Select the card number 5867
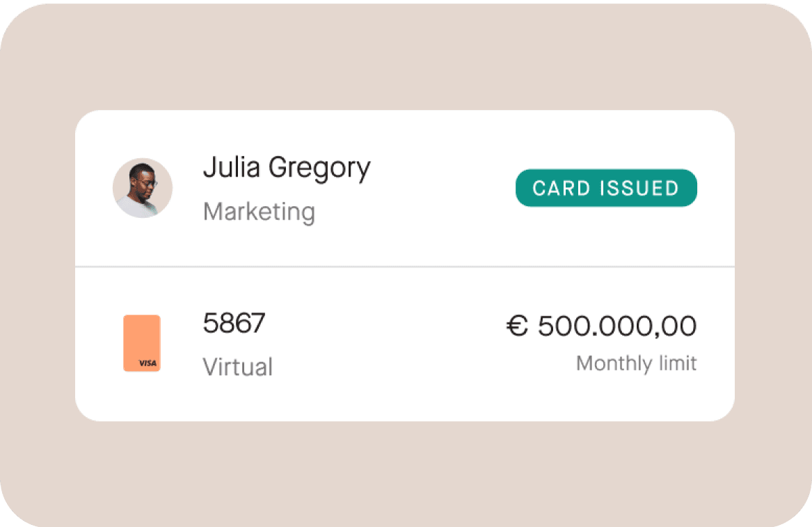 [x=234, y=324]
